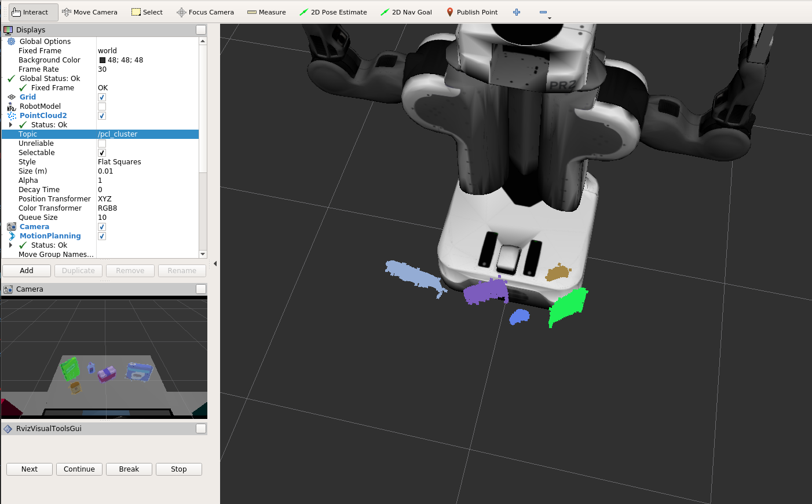Select the 2D Nav Goal tool
812x504 pixels.
click(406, 12)
